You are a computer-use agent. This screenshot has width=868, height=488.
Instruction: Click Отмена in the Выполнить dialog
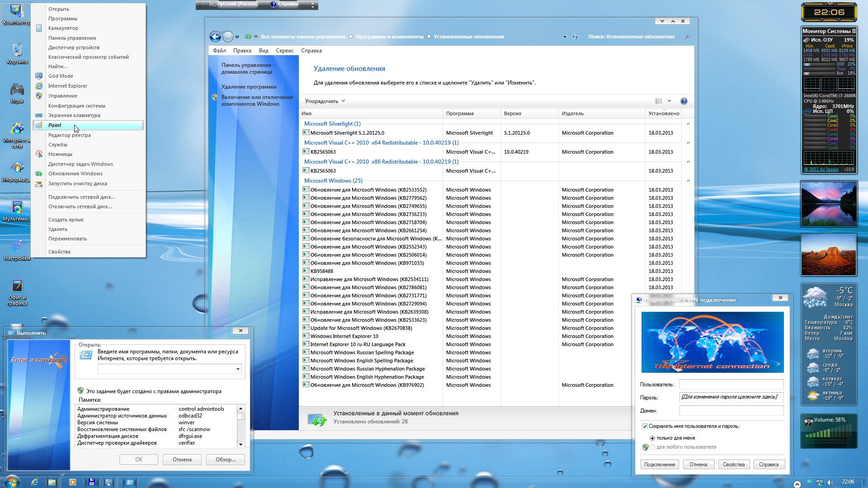[182, 460]
